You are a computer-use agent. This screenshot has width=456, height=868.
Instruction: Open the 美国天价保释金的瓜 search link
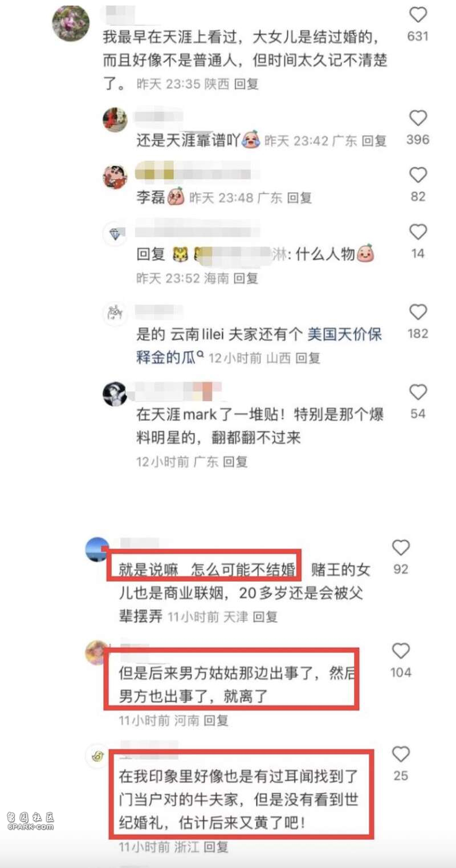(259, 346)
